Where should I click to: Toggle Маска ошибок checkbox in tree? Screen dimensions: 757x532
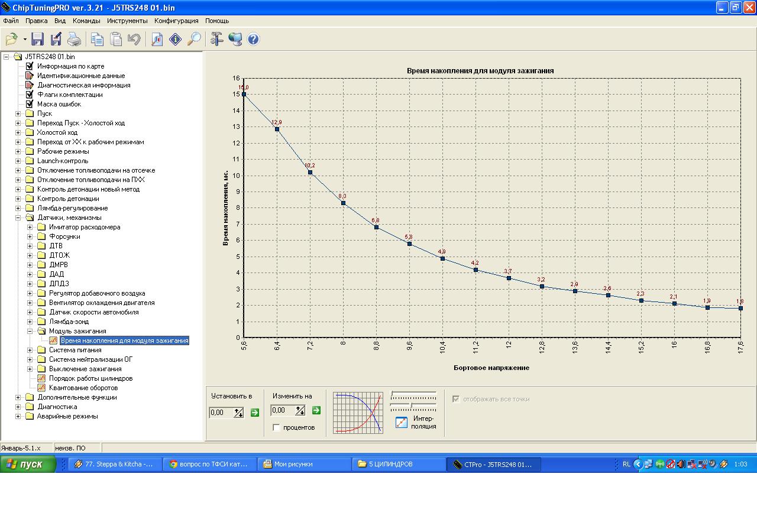point(30,104)
